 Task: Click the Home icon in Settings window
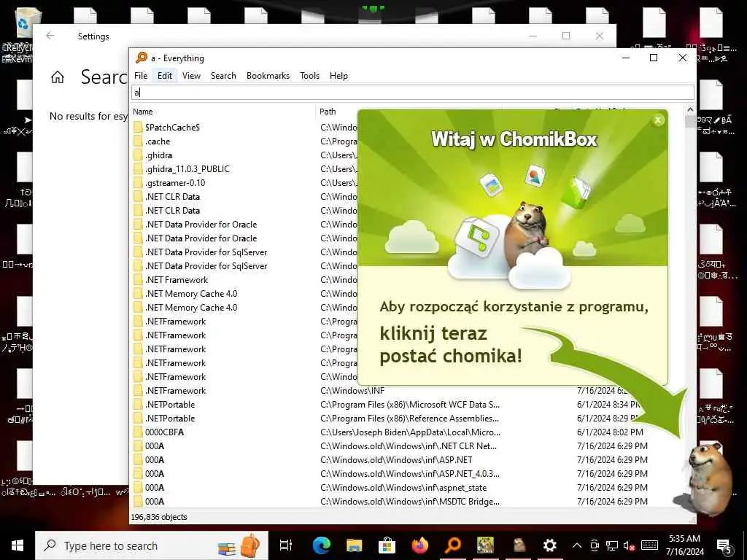[58, 77]
